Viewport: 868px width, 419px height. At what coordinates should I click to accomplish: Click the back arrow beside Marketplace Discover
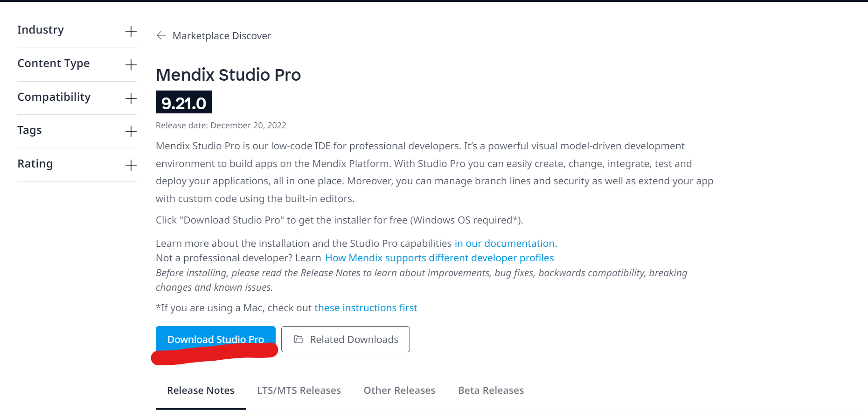[x=161, y=35]
